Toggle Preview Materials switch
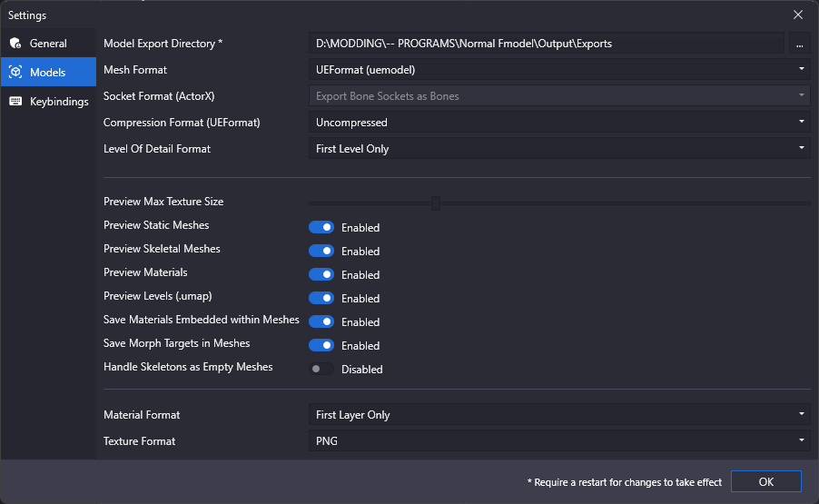The height and width of the screenshot is (504, 819). tap(321, 274)
